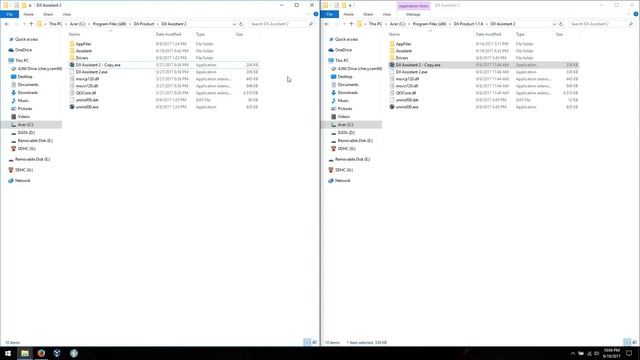Screen dimensions: 640x360
Task: Sort by Date modified column in left window
Action: pos(168,34)
